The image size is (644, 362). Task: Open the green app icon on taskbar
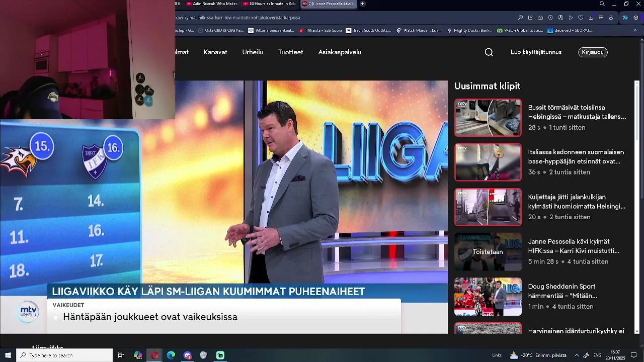220,355
